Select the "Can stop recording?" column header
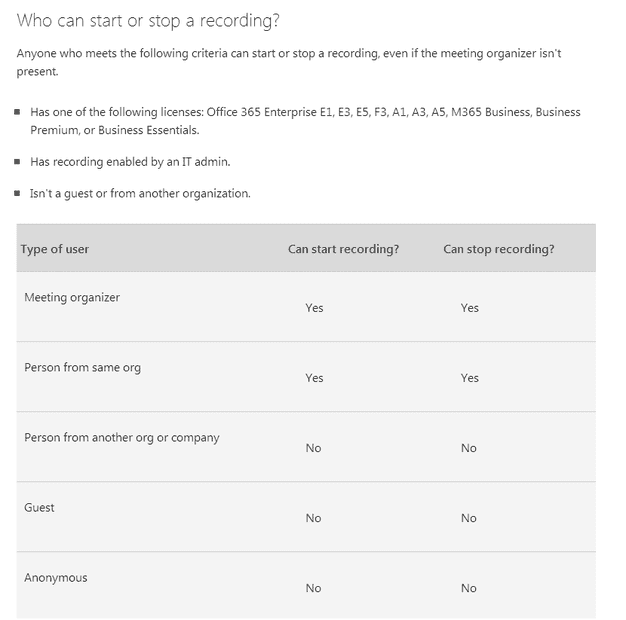Screen dimensions: 626x620 498,249
